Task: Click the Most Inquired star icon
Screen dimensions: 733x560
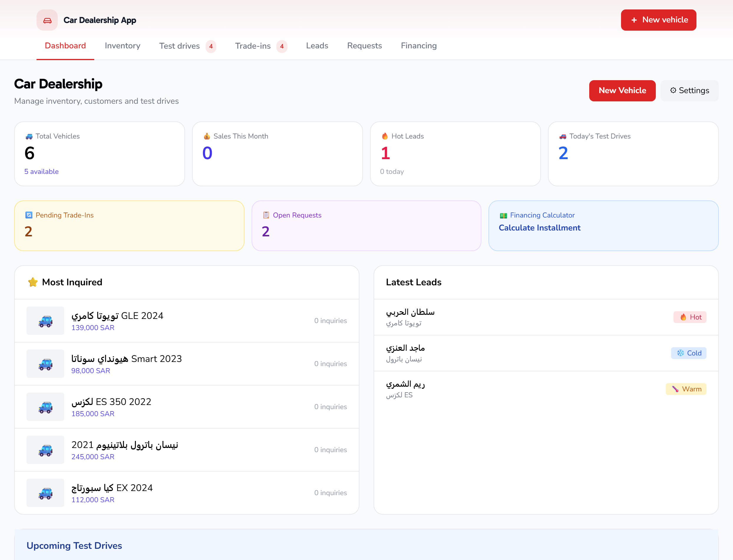Action: tap(33, 282)
